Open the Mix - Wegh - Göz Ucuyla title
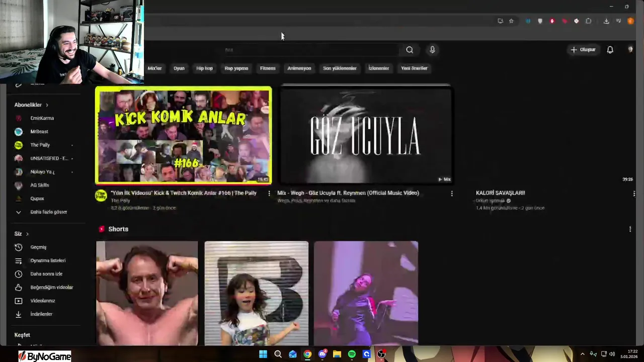This screenshot has height=362, width=644. (x=348, y=193)
